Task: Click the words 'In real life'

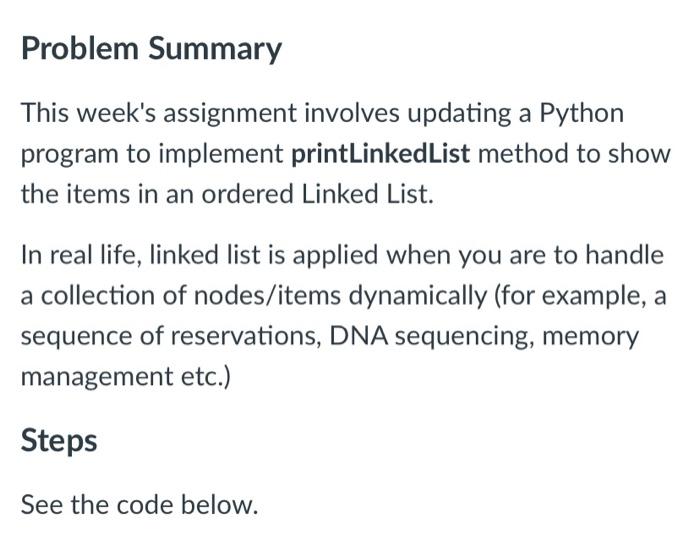Action: coord(81,255)
